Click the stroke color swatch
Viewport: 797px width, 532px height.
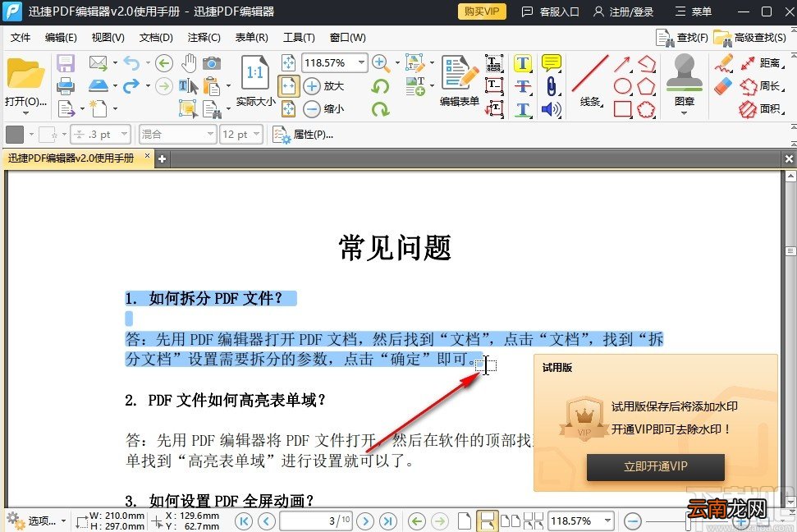[x=48, y=135]
